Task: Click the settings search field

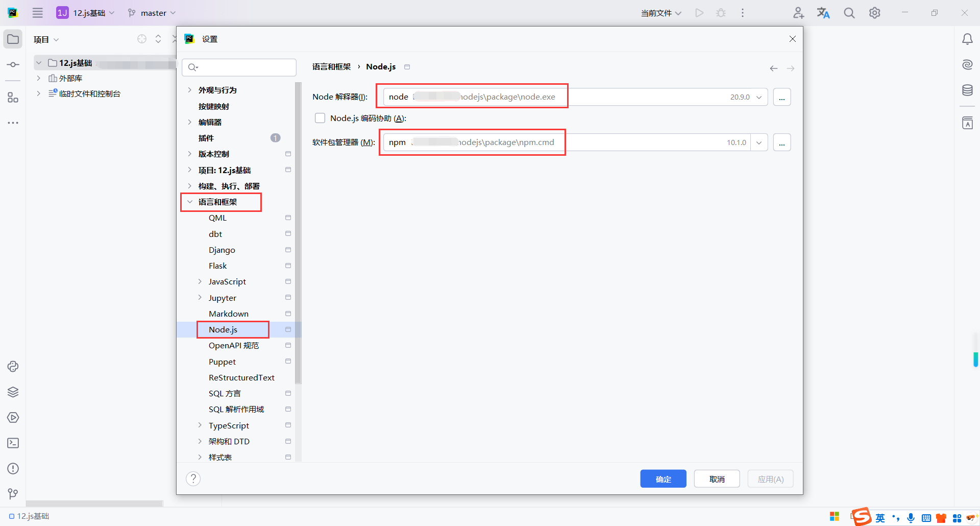Action: (239, 67)
